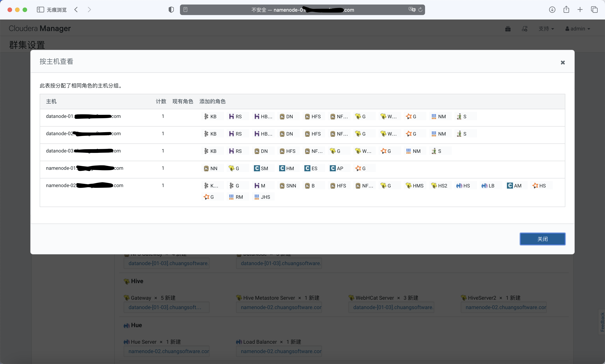Viewport: 605px width, 364px height.
Task: Click the Cloudera Manager logo link
Action: [40, 28]
